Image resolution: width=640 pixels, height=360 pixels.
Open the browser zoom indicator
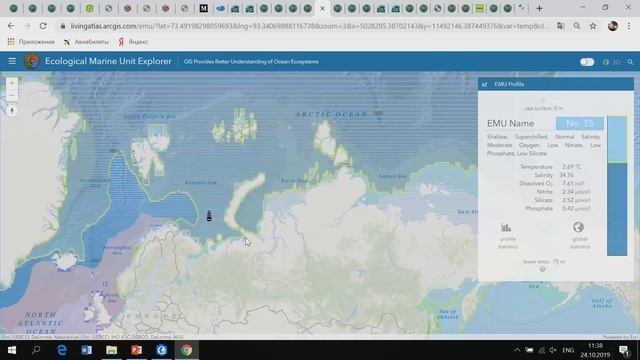click(x=577, y=26)
